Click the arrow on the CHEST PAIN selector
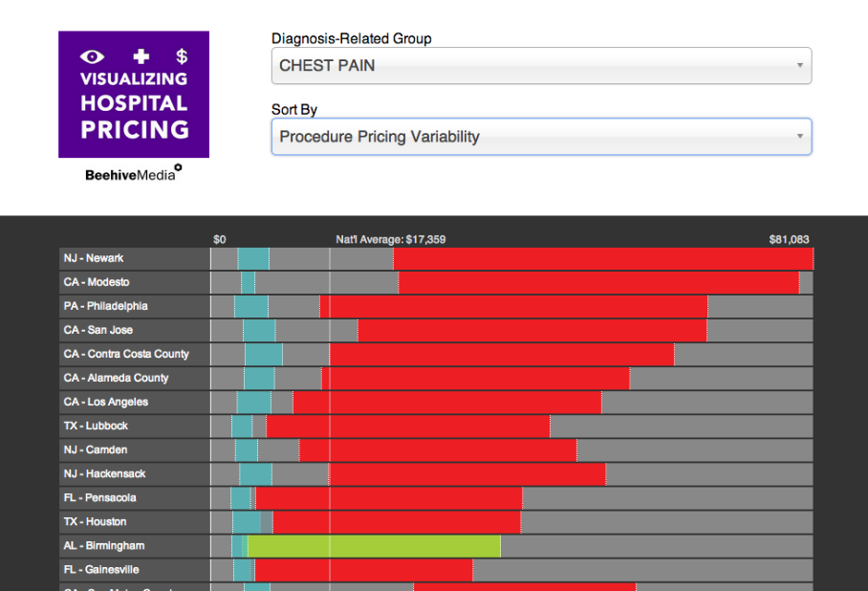Viewport: 868px width, 591px height. [x=799, y=66]
